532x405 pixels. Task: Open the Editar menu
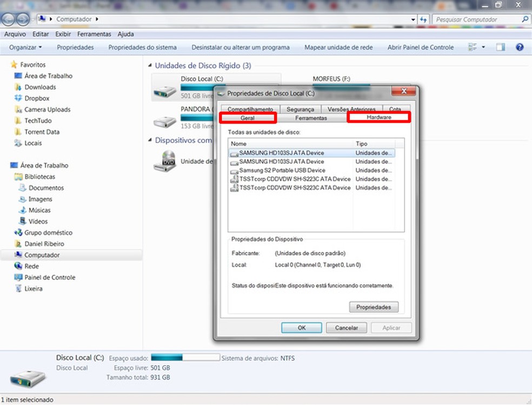41,34
